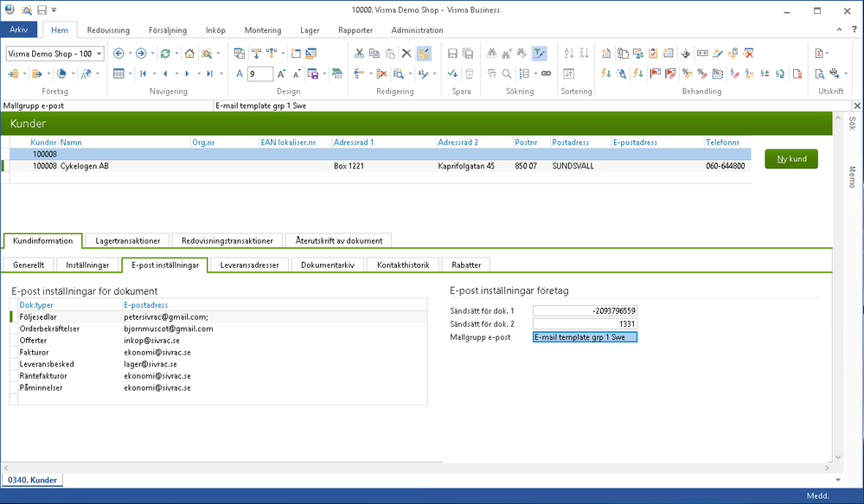Image resolution: width=864 pixels, height=504 pixels.
Task: Select the Lagertransaktioner tab
Action: [128, 240]
